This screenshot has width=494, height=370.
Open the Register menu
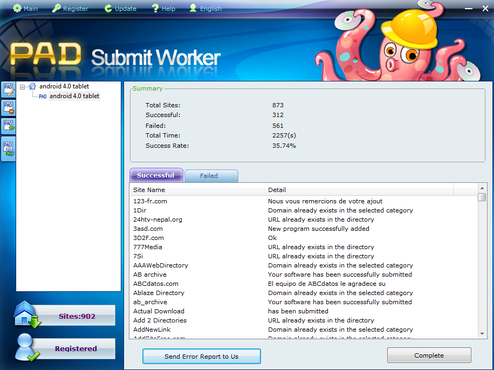[x=70, y=8]
